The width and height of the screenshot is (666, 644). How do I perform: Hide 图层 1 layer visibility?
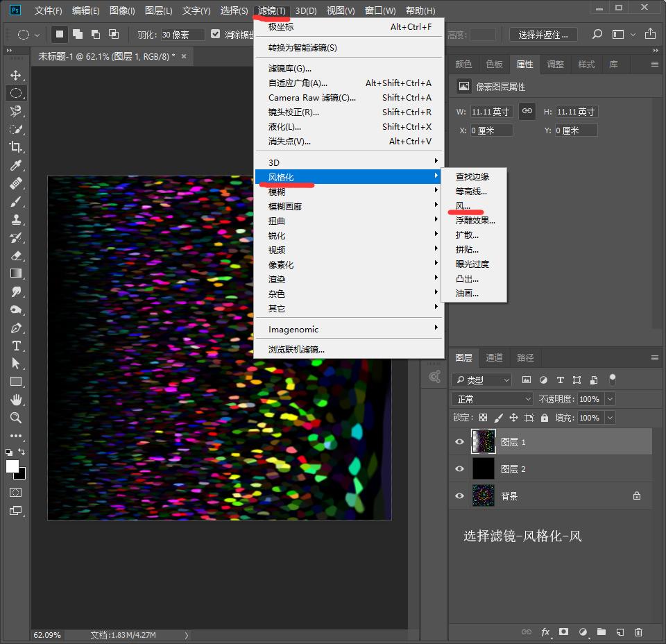(459, 442)
